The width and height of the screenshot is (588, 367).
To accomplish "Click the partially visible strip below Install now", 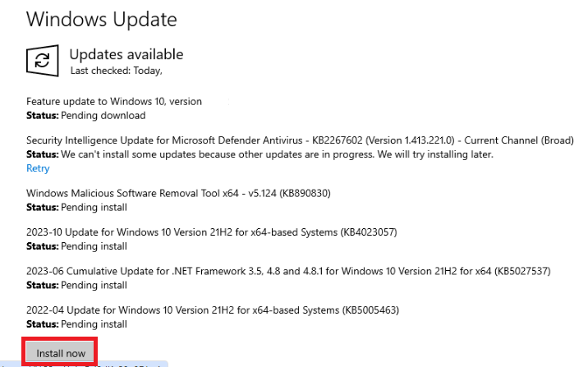I will (84, 365).
